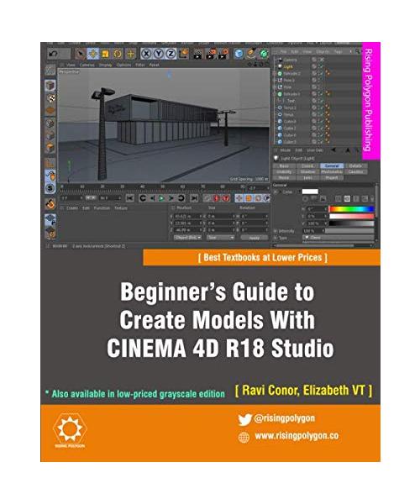
Task: Open the Size mode dropdown
Action: click(220, 238)
